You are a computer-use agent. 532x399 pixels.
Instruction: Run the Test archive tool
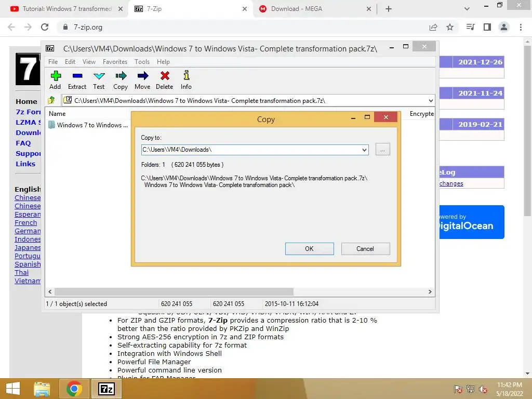[99, 79]
